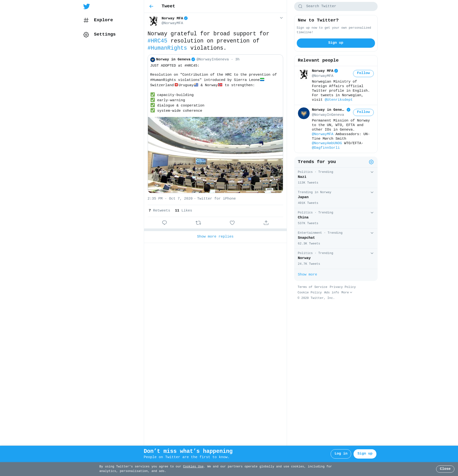Viewport: 458px width, 476px height.
Task: Open the tweet options chevron menu
Action: click(x=281, y=18)
